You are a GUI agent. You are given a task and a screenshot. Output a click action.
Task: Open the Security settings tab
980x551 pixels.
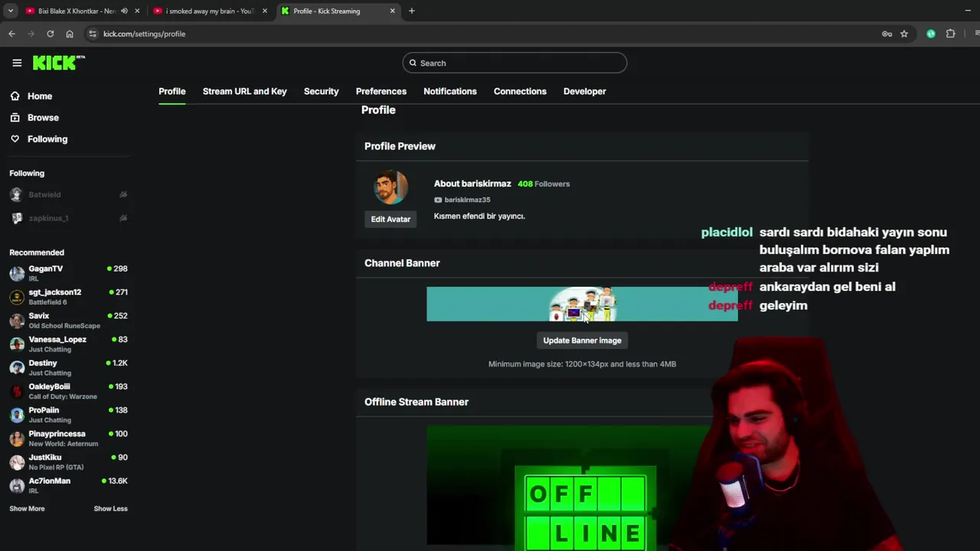pyautogui.click(x=321, y=91)
